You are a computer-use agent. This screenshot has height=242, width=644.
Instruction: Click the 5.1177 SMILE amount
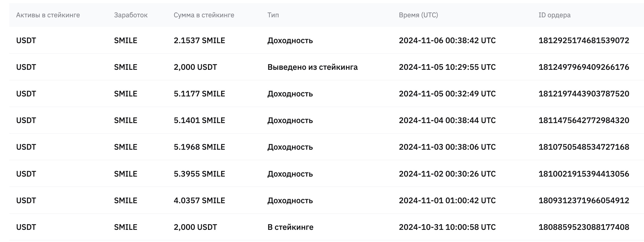click(199, 94)
